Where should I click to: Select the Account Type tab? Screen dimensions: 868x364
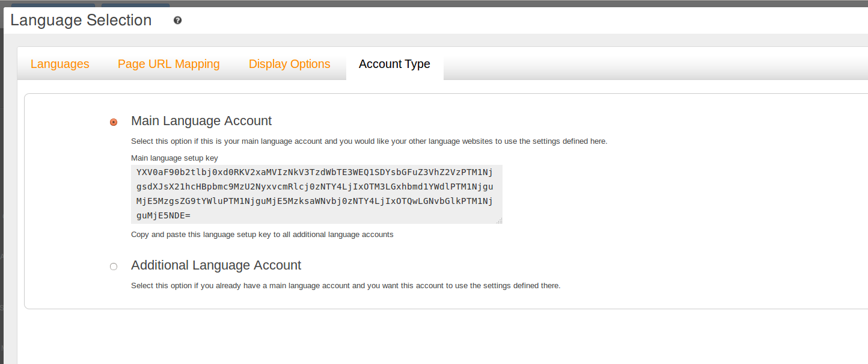click(394, 64)
